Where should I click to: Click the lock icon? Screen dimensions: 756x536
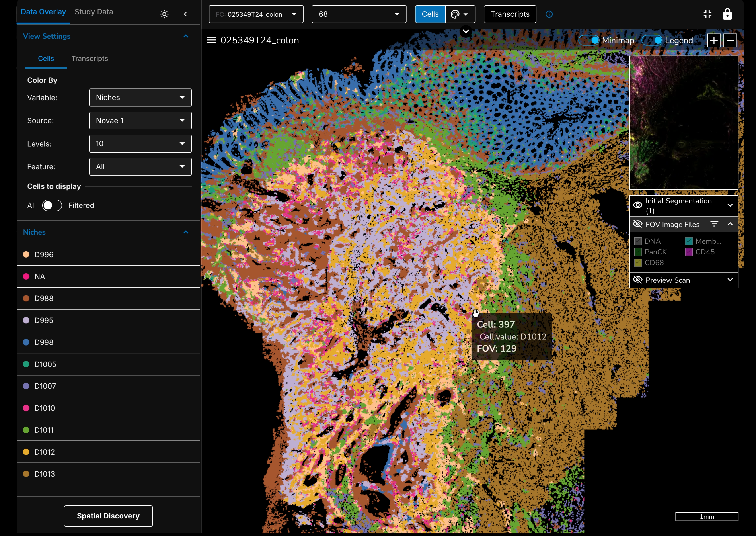(727, 14)
